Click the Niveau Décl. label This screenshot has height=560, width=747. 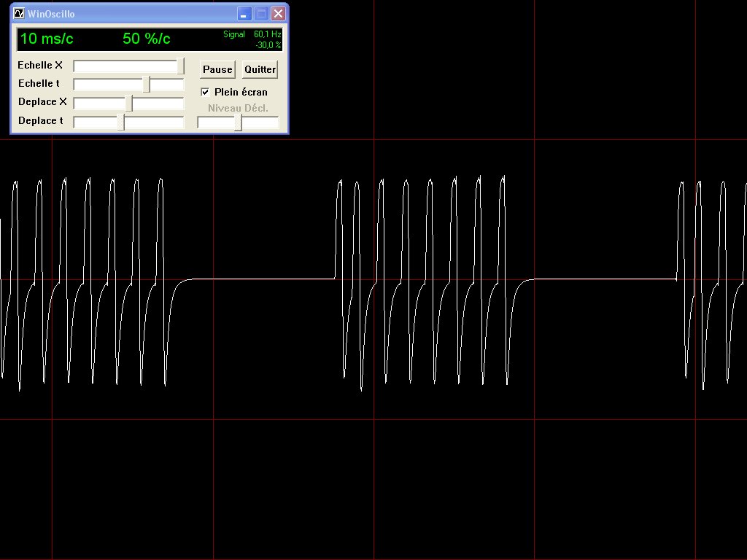click(238, 108)
